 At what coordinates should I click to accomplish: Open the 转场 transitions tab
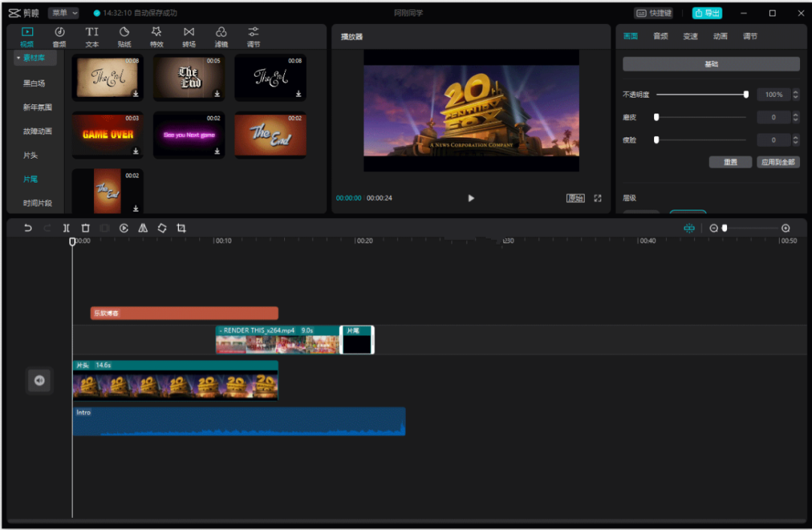click(x=189, y=38)
